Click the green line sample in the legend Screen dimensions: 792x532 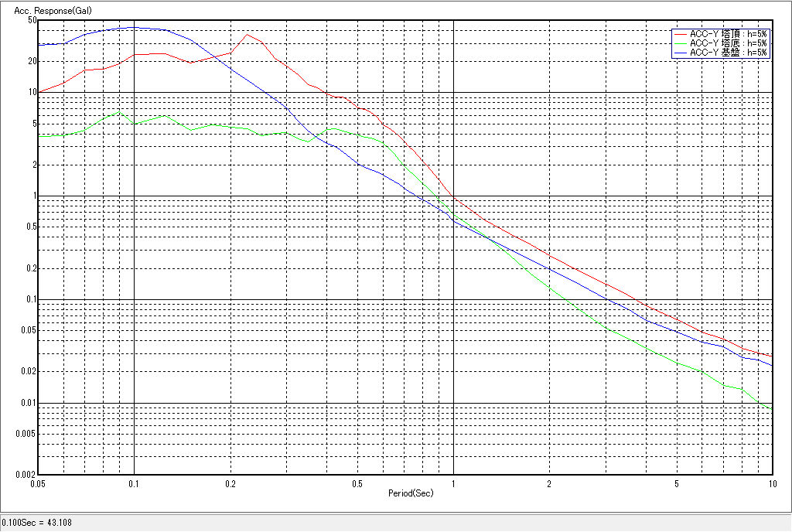(681, 43)
